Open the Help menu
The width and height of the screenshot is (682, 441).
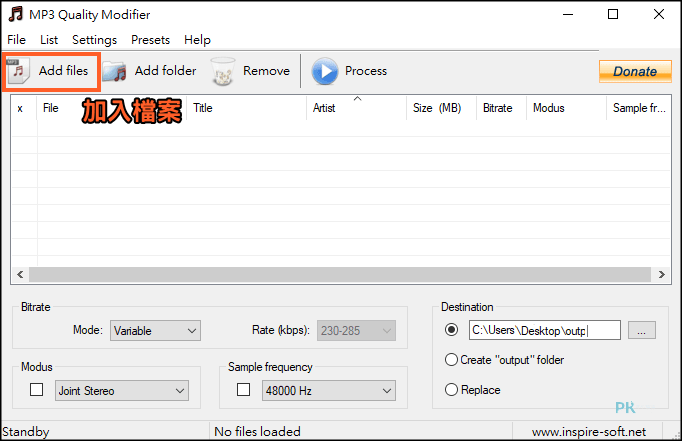[197, 40]
